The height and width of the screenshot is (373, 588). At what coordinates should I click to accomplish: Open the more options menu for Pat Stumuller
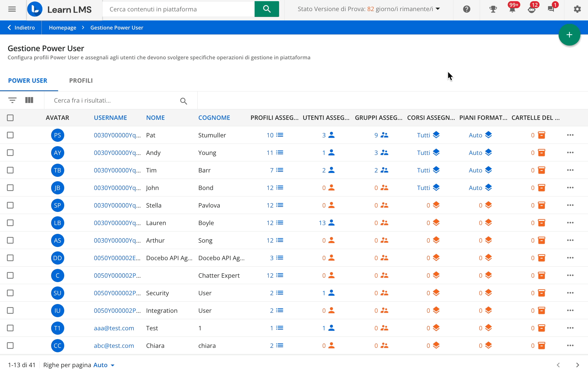570,135
